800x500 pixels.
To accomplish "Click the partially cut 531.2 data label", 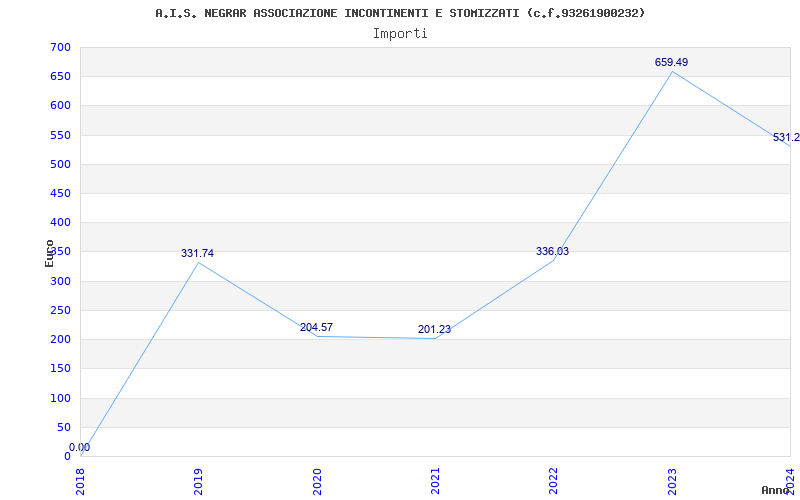I will (x=786, y=137).
